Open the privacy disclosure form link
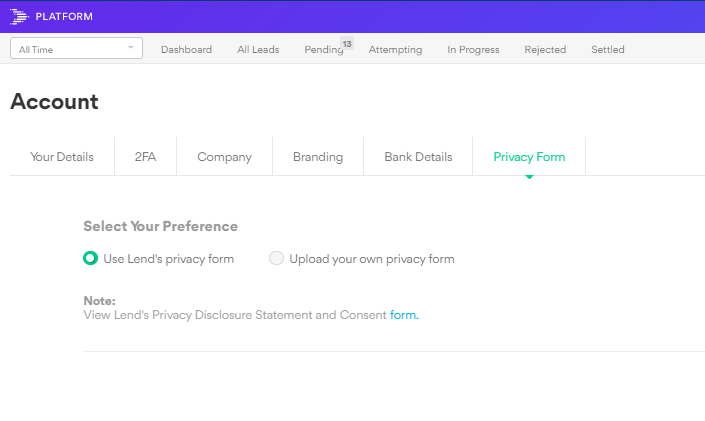This screenshot has width=705, height=421. point(404,315)
